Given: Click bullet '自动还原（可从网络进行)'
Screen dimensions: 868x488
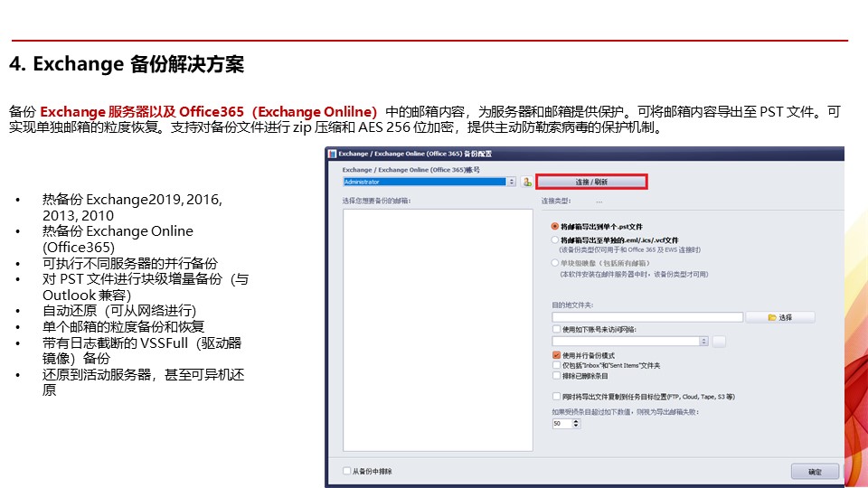Looking at the screenshot, I should (x=119, y=310).
